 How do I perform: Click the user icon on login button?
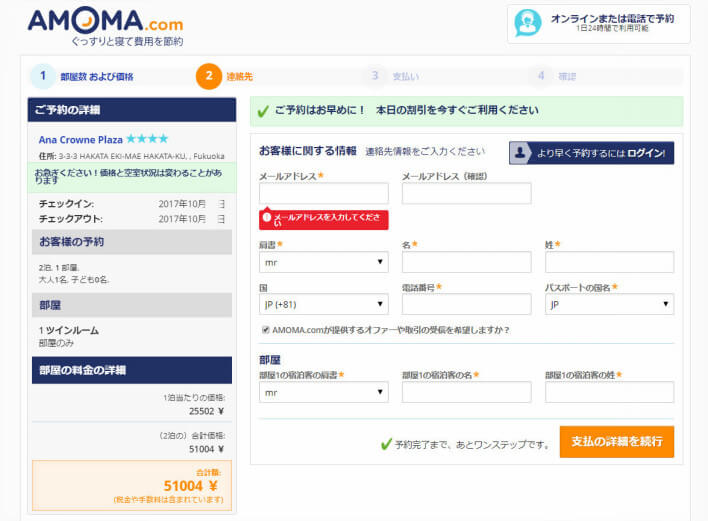point(521,152)
